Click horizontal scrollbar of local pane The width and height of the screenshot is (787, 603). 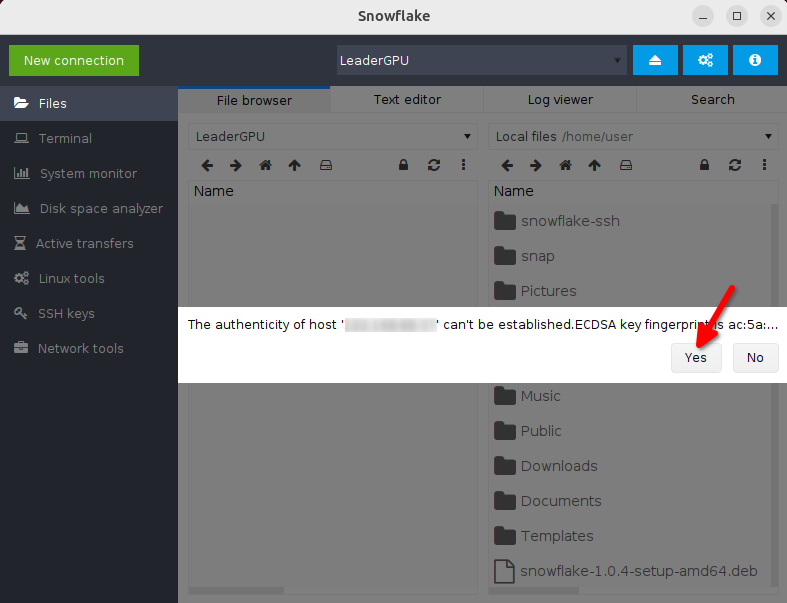point(534,590)
